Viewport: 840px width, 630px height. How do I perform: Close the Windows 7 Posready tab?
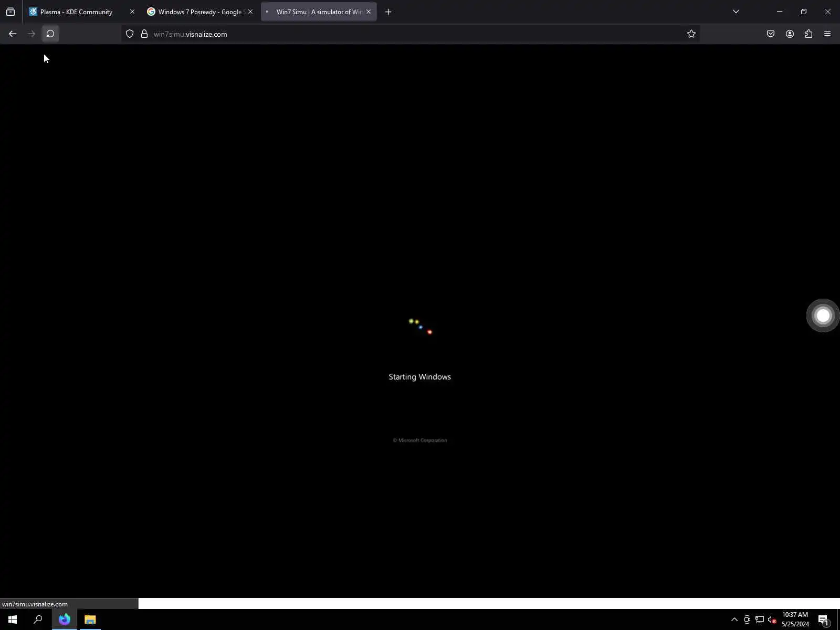[x=250, y=12]
